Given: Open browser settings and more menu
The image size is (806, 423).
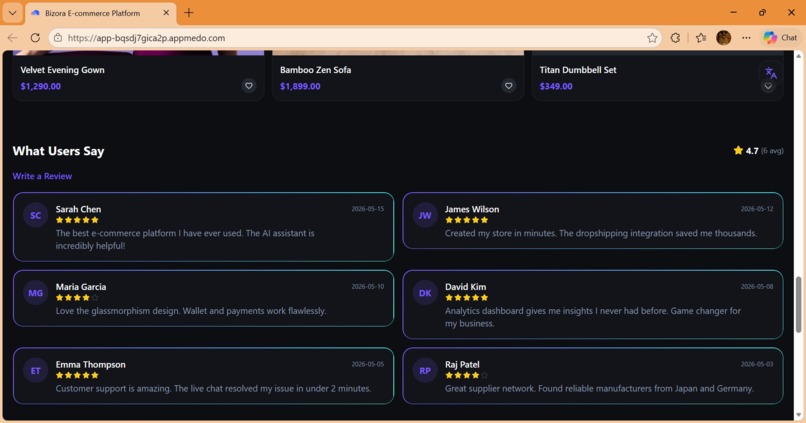Looking at the screenshot, I should [746, 38].
